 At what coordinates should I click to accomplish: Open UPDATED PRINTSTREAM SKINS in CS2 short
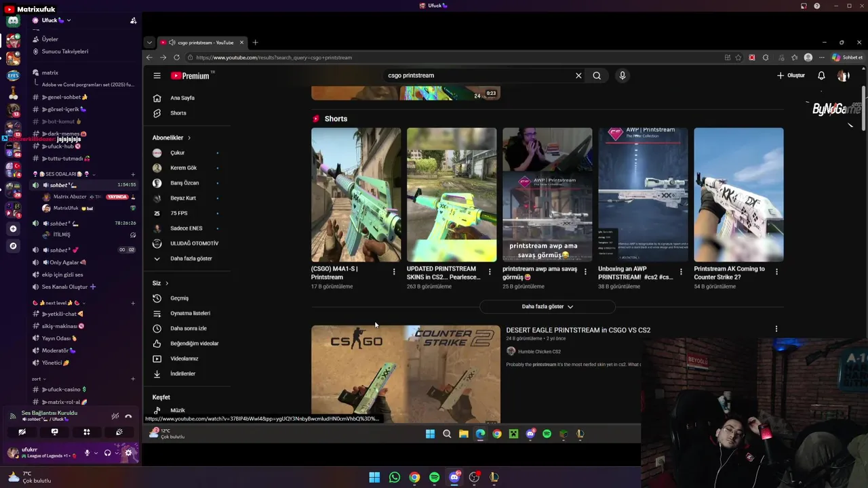pyautogui.click(x=452, y=195)
